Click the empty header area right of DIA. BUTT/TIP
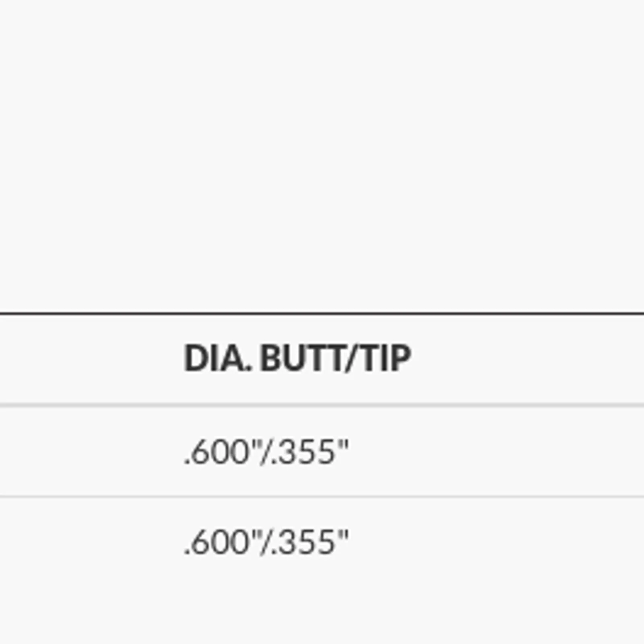This screenshot has height=644, width=644. [x=527, y=358]
